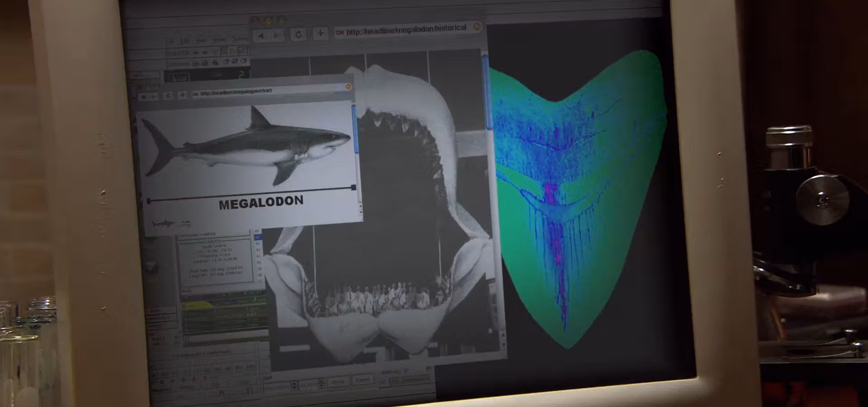Click the printer icon in the background application toolbar
This screenshot has width=868, height=407.
[215, 63]
